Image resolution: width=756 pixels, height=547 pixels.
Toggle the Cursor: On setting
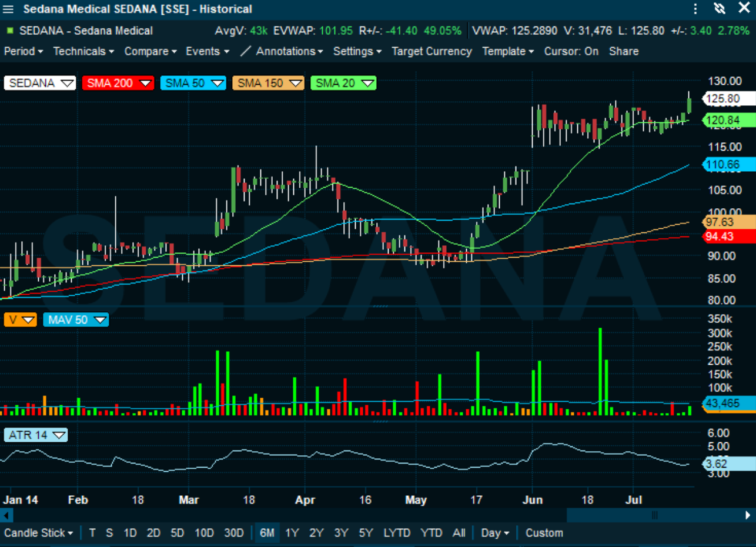click(571, 51)
